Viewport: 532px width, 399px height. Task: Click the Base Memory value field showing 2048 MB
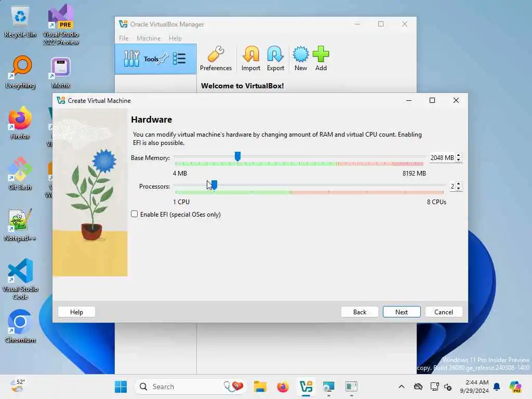point(443,158)
